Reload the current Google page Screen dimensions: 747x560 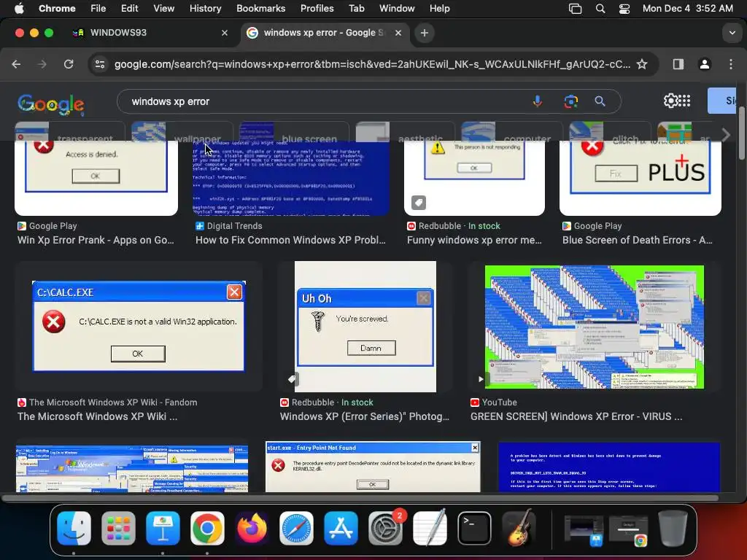69,64
